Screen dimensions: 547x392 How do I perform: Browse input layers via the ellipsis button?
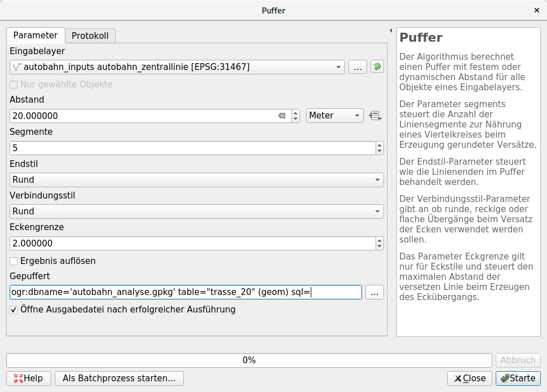tap(358, 67)
